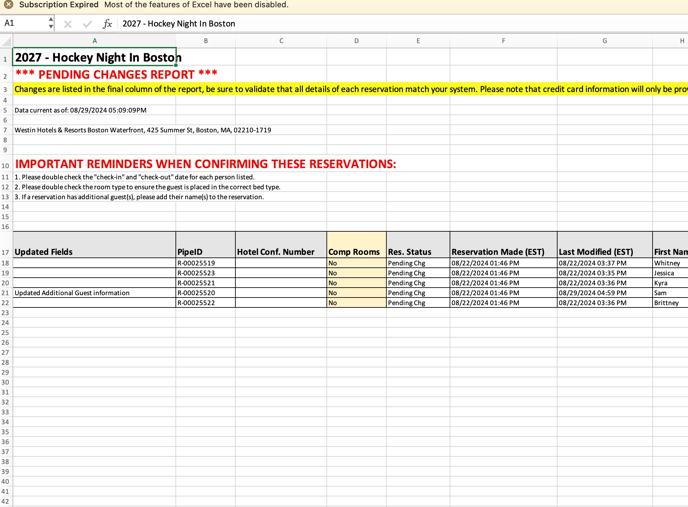This screenshot has height=507, width=688.
Task: Select PipeID cell R-00025520
Action: click(206, 293)
